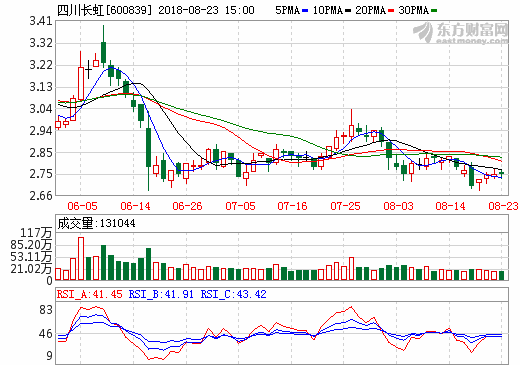Viewport: 520px width, 365px height.
Task: Click the 3.22 price axis label
Action: coord(41,65)
